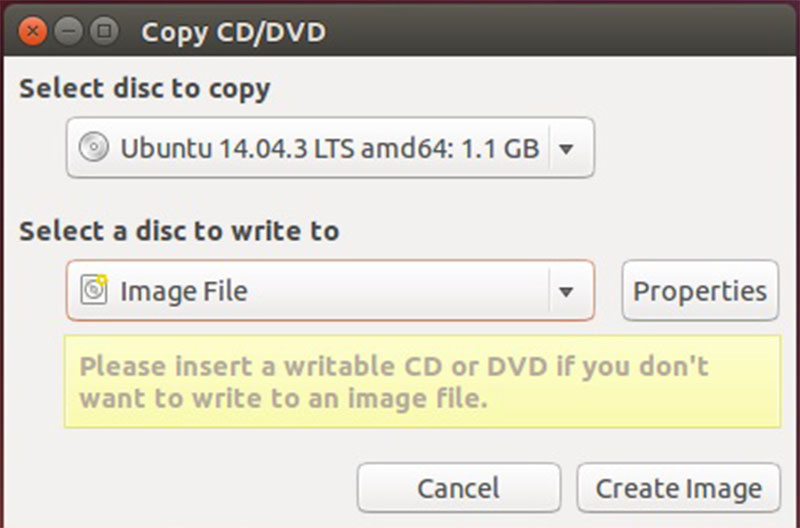Click the Image File icon in destination selector
The image size is (800, 528).
point(93,291)
